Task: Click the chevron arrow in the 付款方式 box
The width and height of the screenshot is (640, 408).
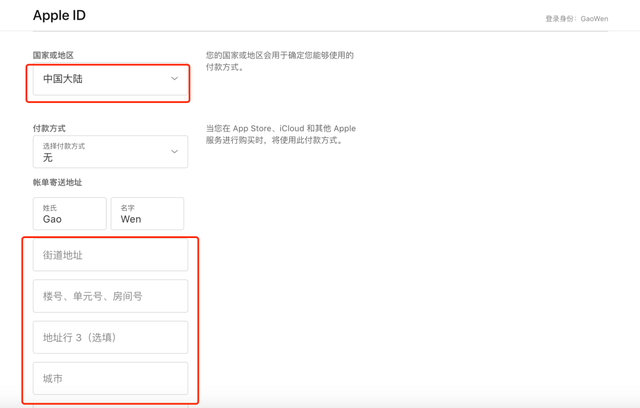Action: [x=174, y=151]
